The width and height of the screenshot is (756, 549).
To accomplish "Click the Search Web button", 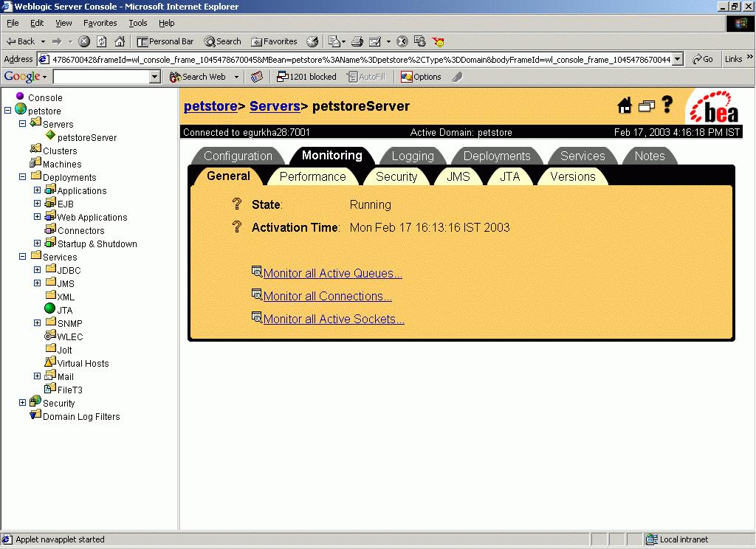I will point(198,77).
